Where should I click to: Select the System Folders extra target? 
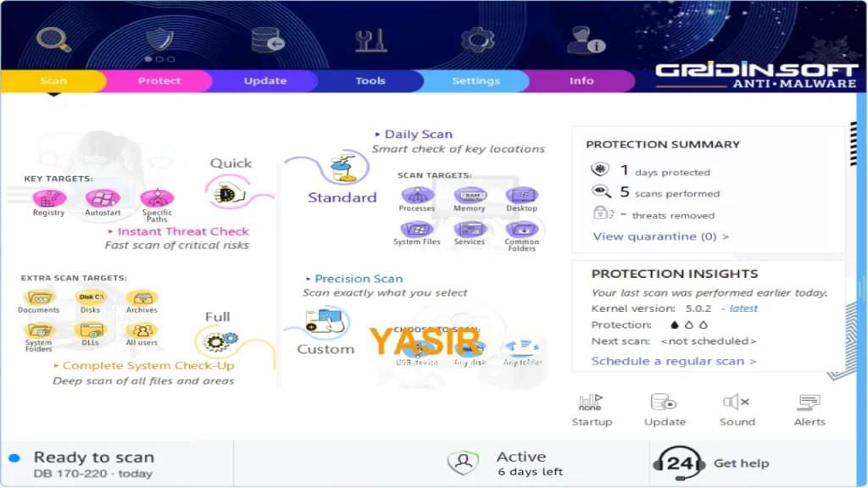(39, 330)
